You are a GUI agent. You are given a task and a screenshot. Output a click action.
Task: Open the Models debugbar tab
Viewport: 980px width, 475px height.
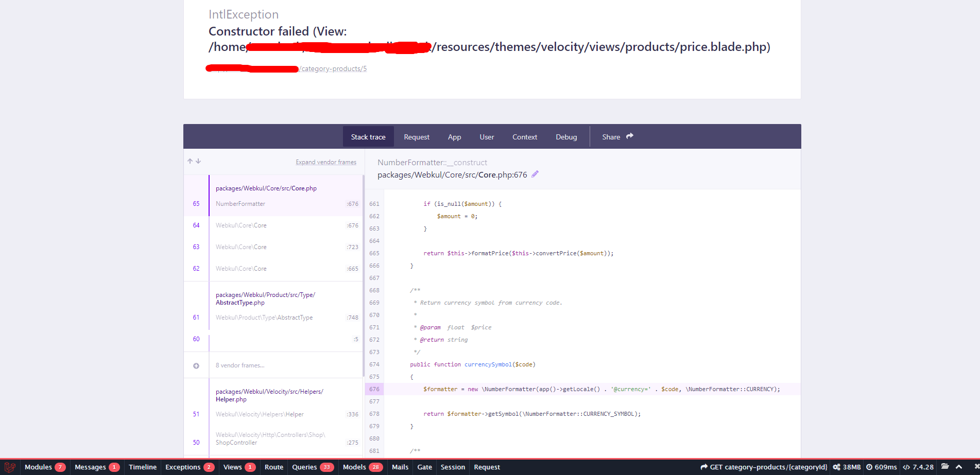tap(363, 467)
